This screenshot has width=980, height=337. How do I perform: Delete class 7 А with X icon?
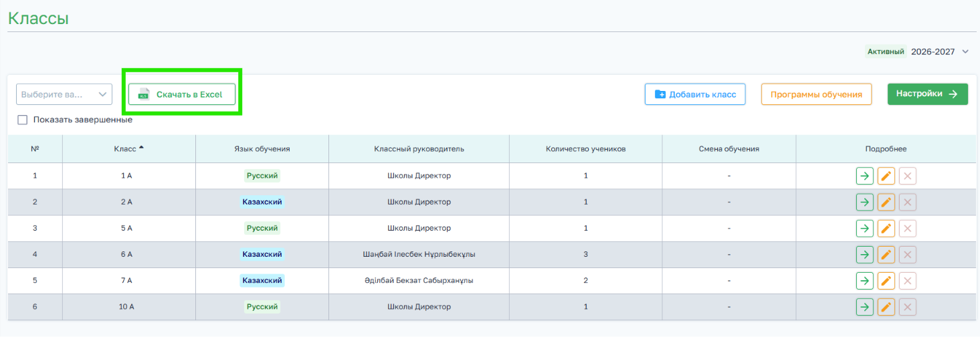tap(908, 281)
